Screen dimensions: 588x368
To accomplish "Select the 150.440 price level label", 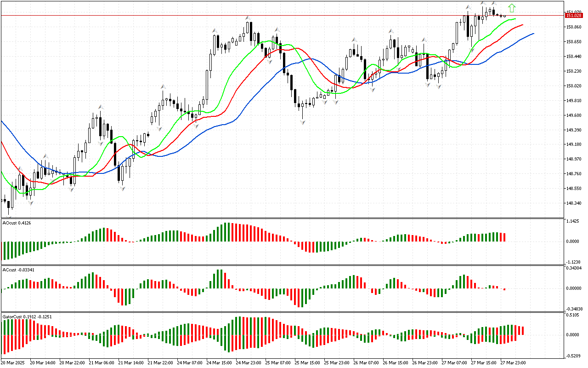I will (574, 57).
